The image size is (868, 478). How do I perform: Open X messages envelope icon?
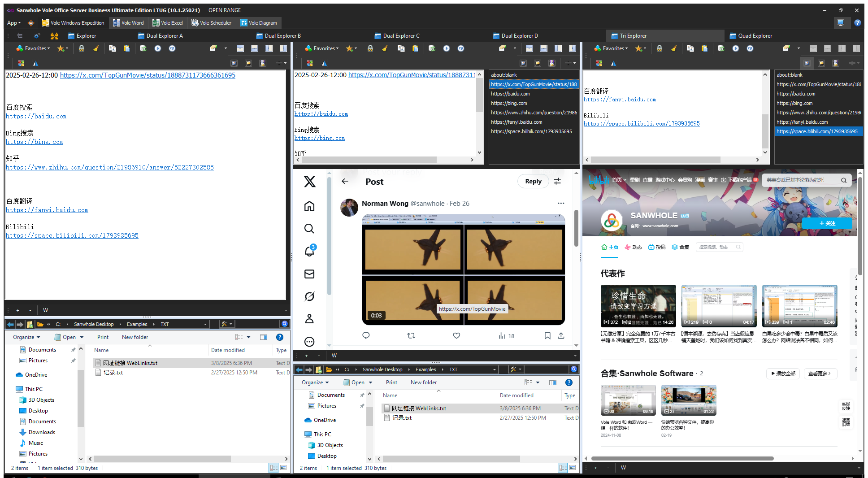pos(309,274)
